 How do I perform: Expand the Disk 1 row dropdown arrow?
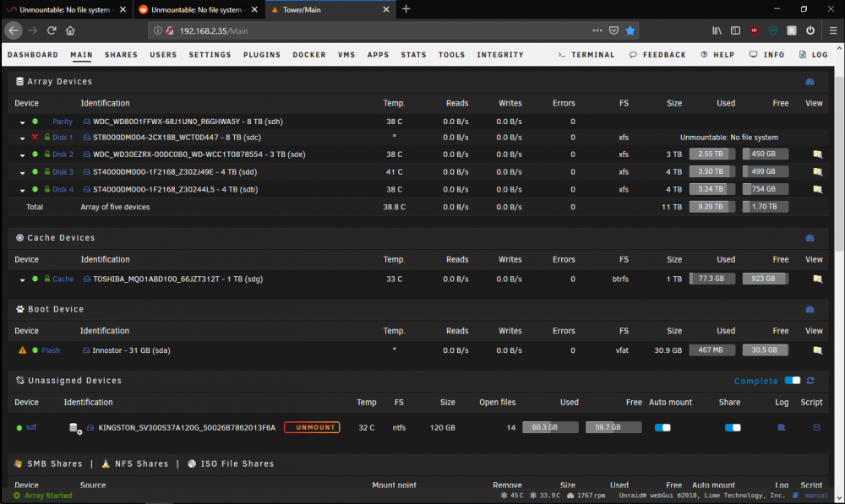(22, 138)
